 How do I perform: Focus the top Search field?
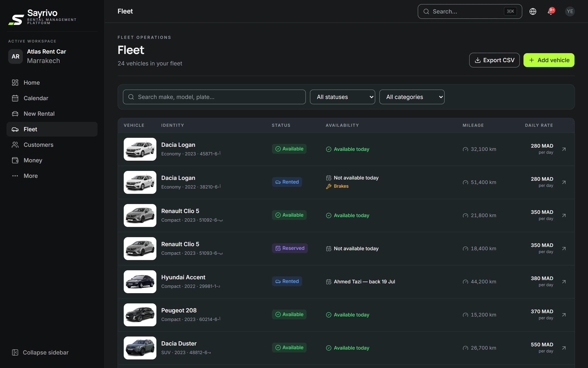470,11
